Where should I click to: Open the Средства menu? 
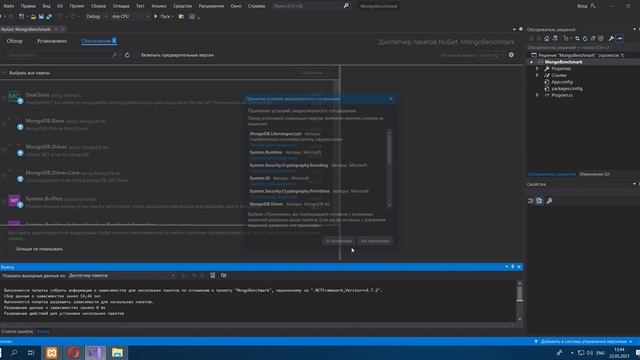pos(182,6)
